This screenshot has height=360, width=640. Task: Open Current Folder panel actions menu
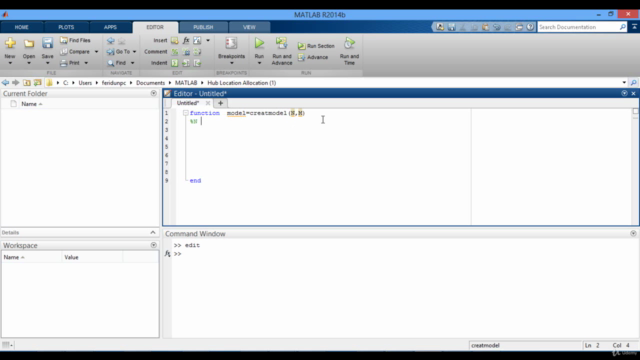[x=153, y=93]
